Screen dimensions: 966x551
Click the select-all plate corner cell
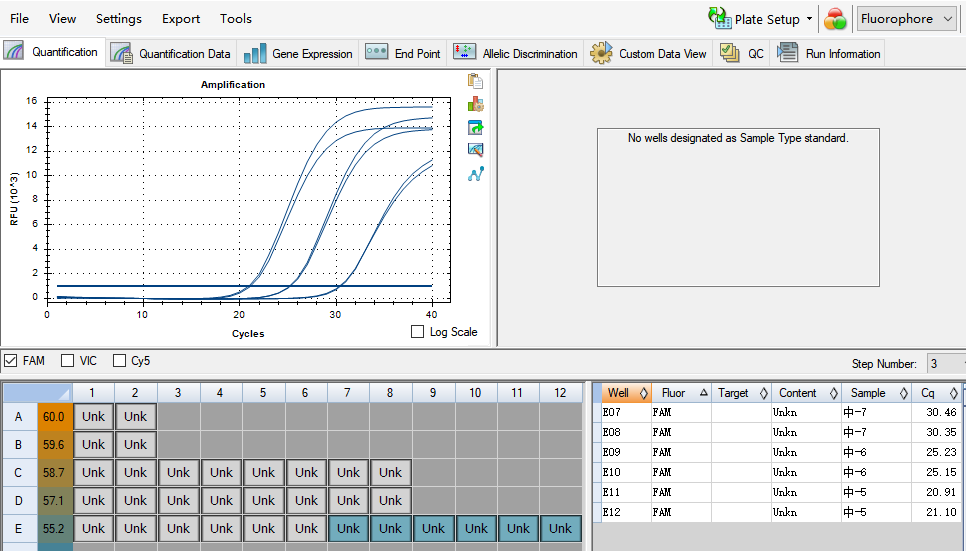click(x=37, y=393)
